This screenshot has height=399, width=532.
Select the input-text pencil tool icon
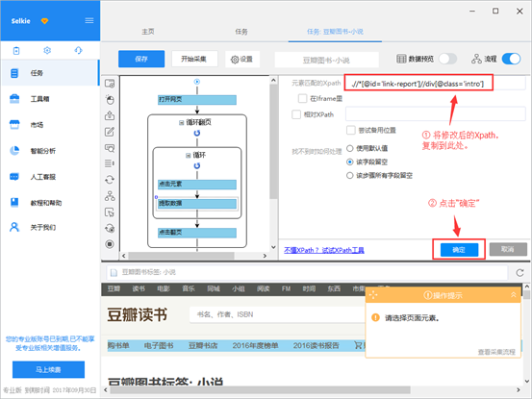tap(110, 132)
